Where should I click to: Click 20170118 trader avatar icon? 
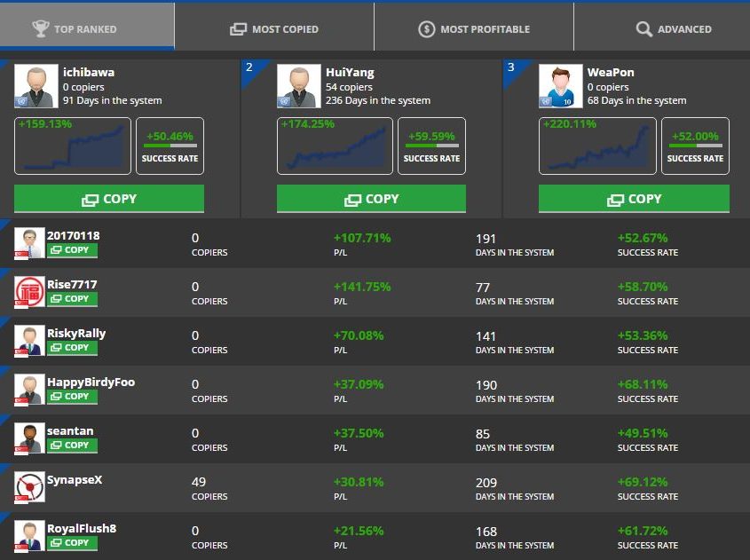tap(29, 243)
